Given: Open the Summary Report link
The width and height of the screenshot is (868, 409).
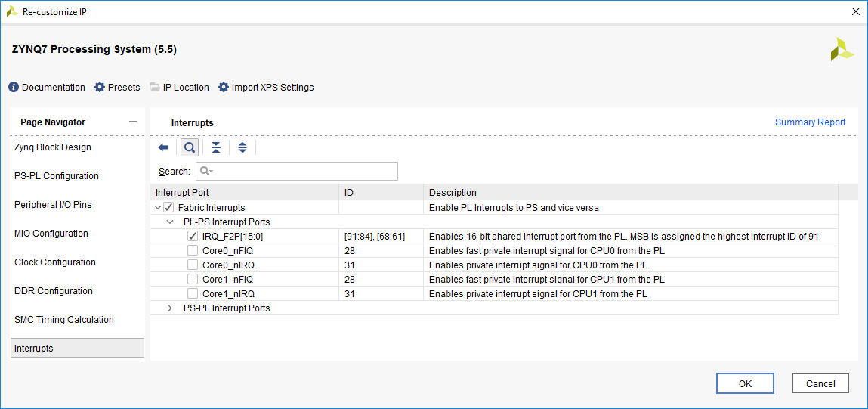Looking at the screenshot, I should (810, 122).
